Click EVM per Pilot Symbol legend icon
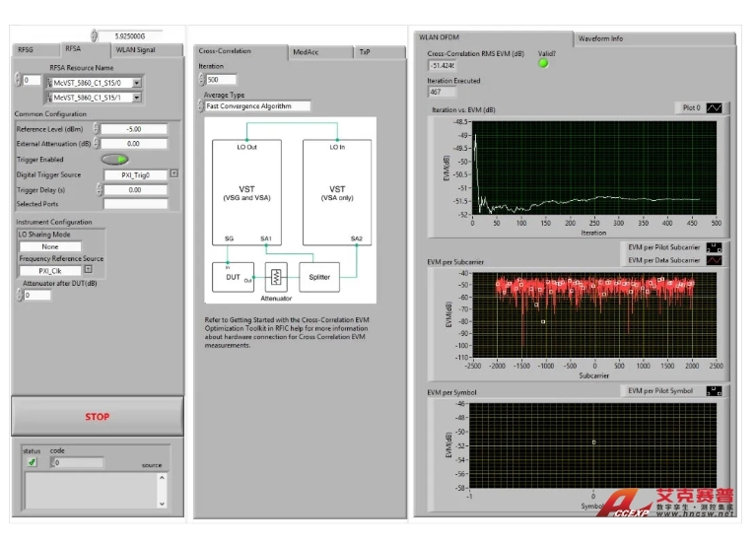The image size is (756, 543). point(713,391)
